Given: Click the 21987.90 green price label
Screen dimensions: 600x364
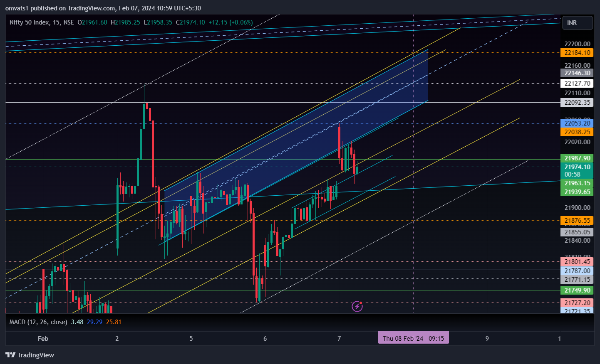Looking at the screenshot, I should [577, 158].
